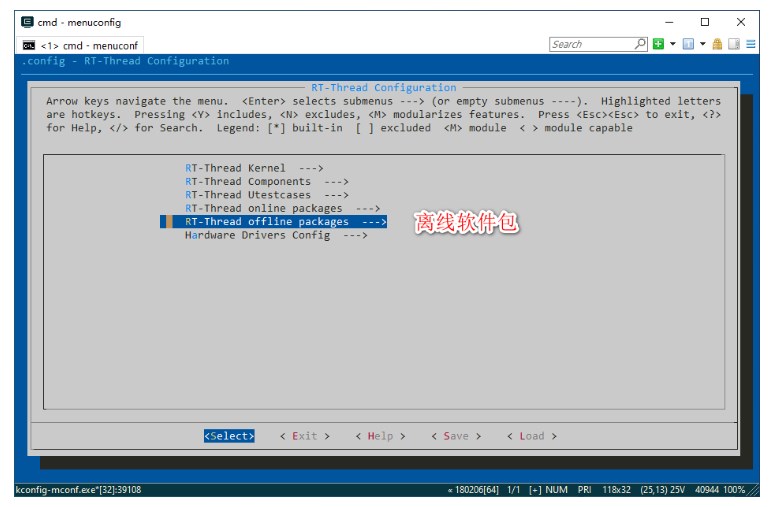The width and height of the screenshot is (770, 507).
Task: Click the '118x32' console size entry
Action: pyautogui.click(x=616, y=490)
